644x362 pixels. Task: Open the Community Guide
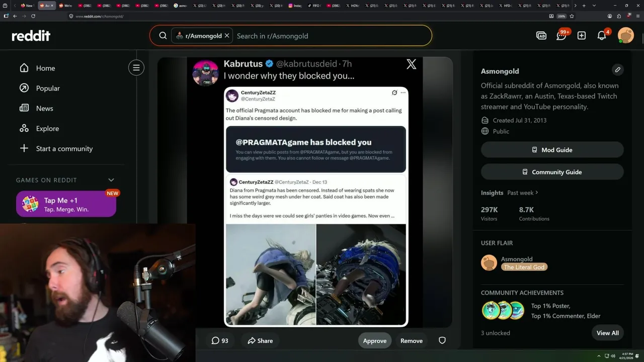point(552,172)
